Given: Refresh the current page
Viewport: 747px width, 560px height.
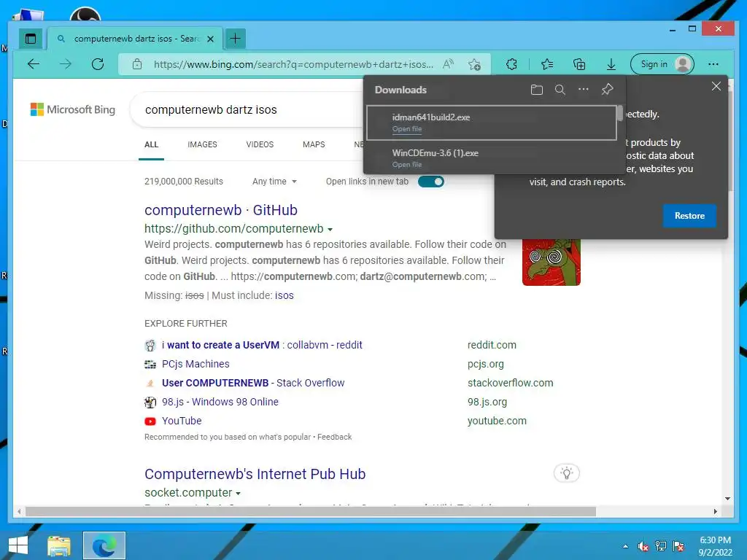Looking at the screenshot, I should click(98, 64).
